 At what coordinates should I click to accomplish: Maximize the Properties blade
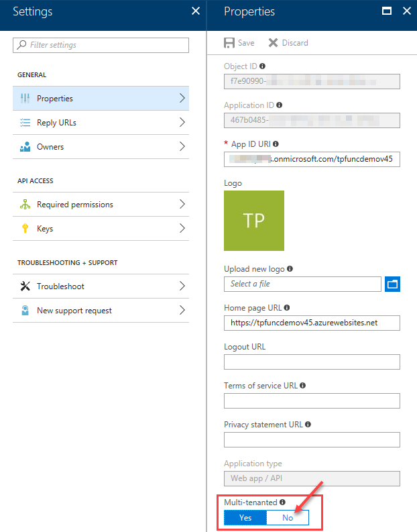386,11
